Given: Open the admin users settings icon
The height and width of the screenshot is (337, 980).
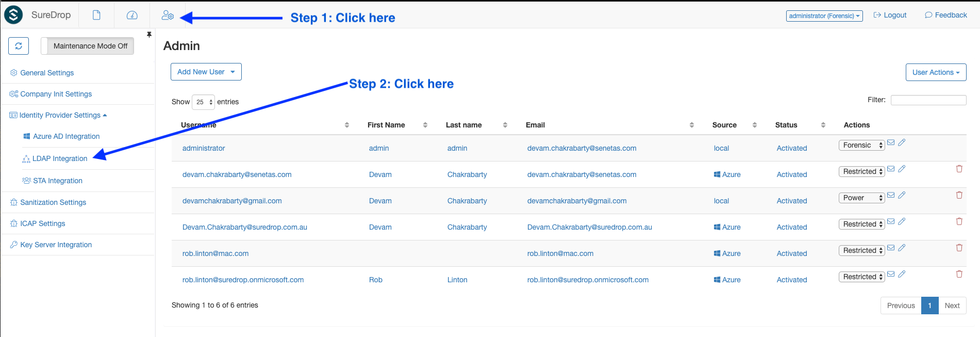Looking at the screenshot, I should pyautogui.click(x=168, y=15).
